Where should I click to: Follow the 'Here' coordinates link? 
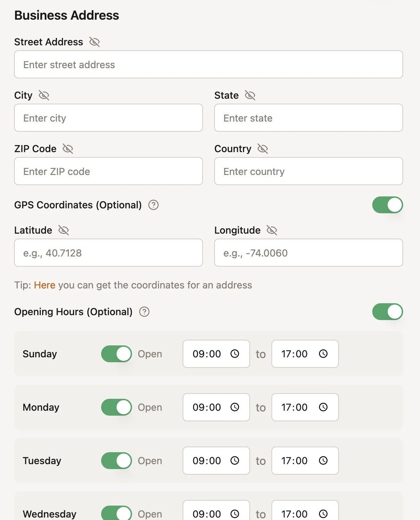pos(45,285)
